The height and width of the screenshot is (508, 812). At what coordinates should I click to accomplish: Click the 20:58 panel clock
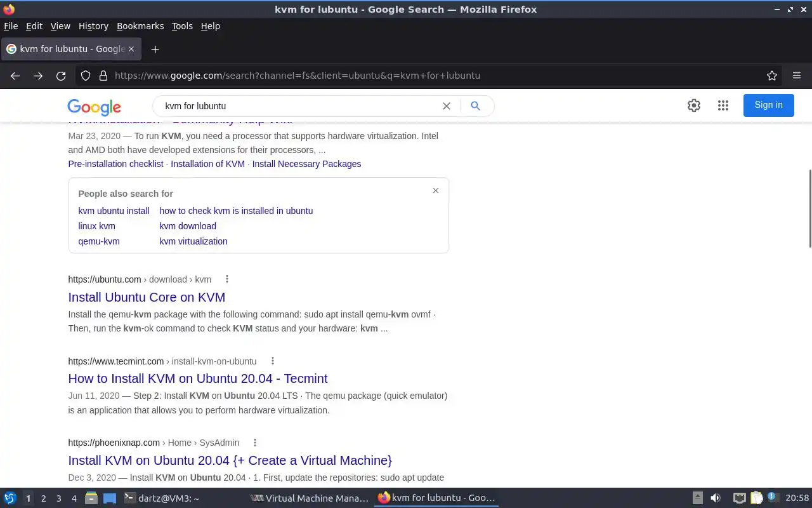coord(797,498)
